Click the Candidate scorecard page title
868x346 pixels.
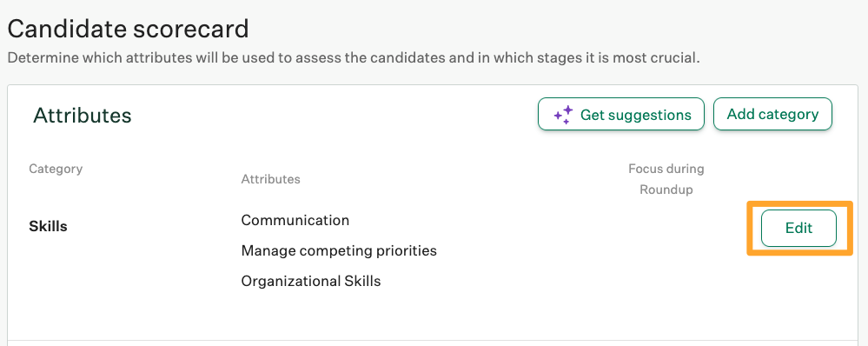click(x=128, y=29)
